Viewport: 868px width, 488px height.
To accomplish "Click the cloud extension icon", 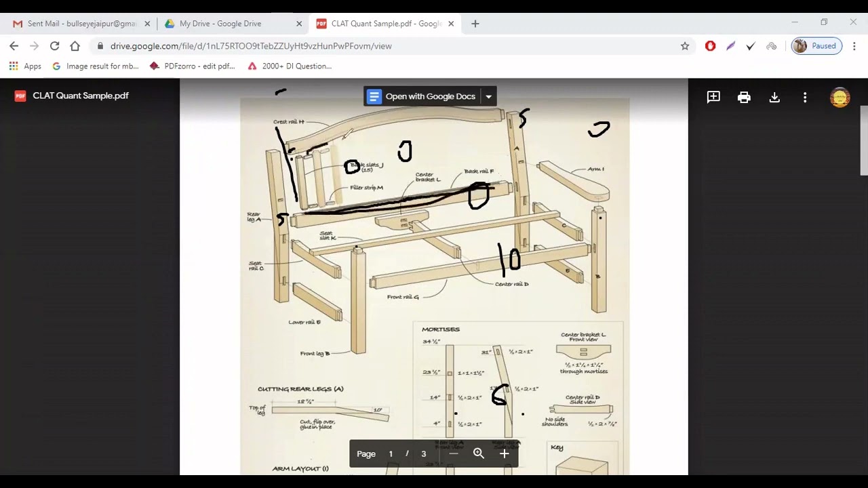I will tap(771, 46).
